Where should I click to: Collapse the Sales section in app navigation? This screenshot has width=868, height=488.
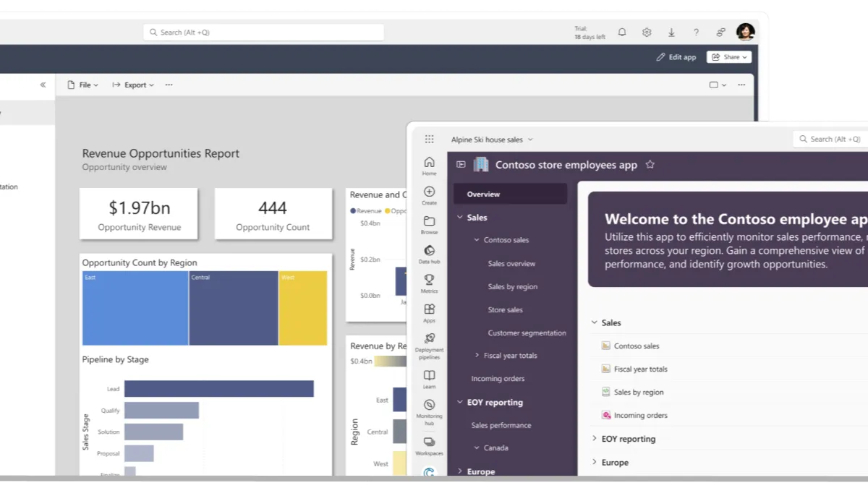[x=460, y=218]
